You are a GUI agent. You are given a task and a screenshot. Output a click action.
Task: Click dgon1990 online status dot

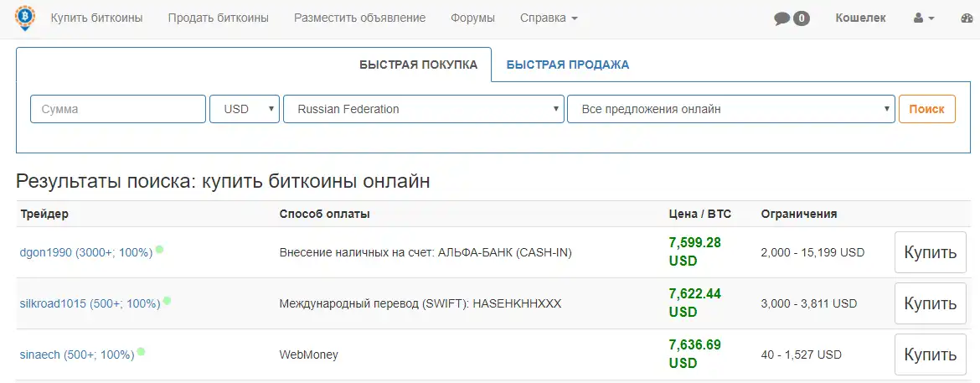(x=159, y=249)
